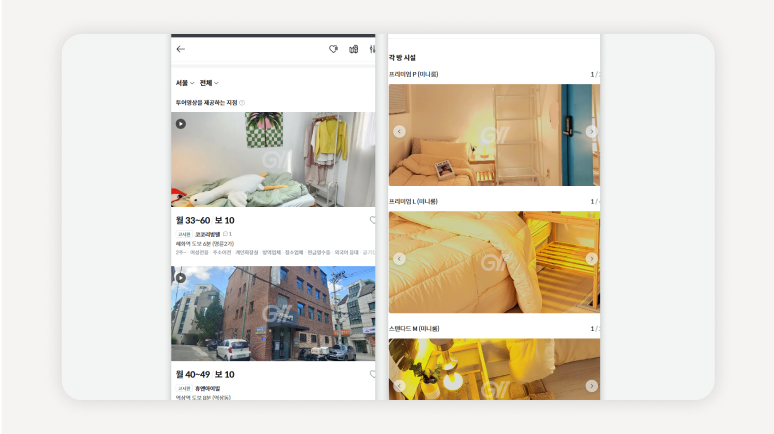Screen dimensions: 774x434
Task: Open the 월 40~49 보 10 listing title
Action: (x=205, y=374)
